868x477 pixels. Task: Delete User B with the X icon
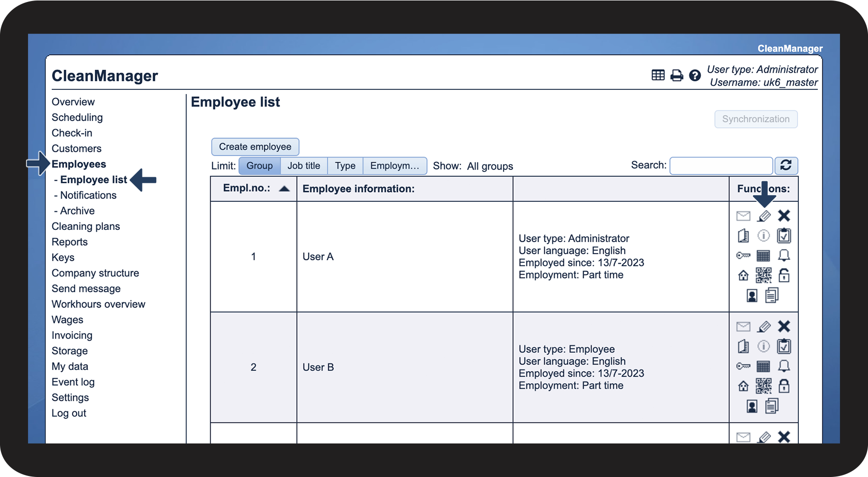(784, 326)
